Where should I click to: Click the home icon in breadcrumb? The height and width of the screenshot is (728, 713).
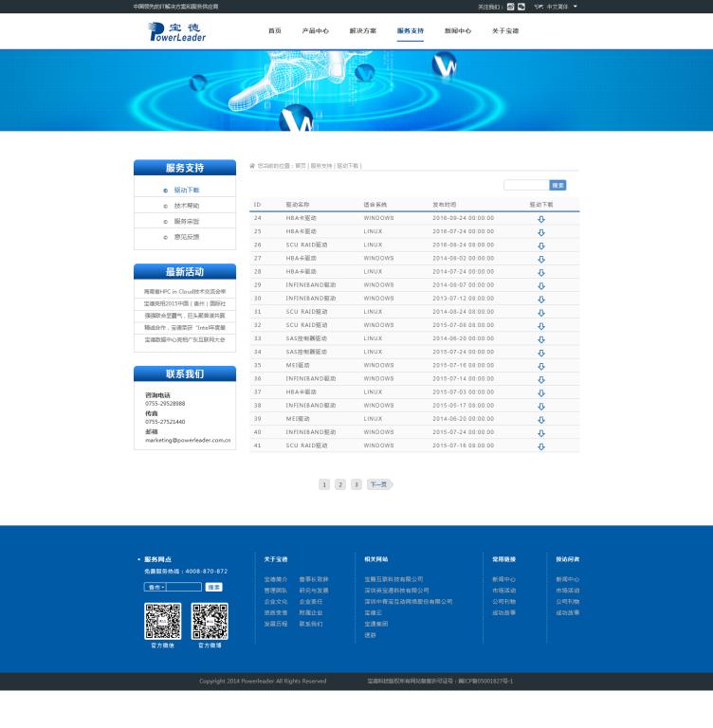tap(252, 166)
